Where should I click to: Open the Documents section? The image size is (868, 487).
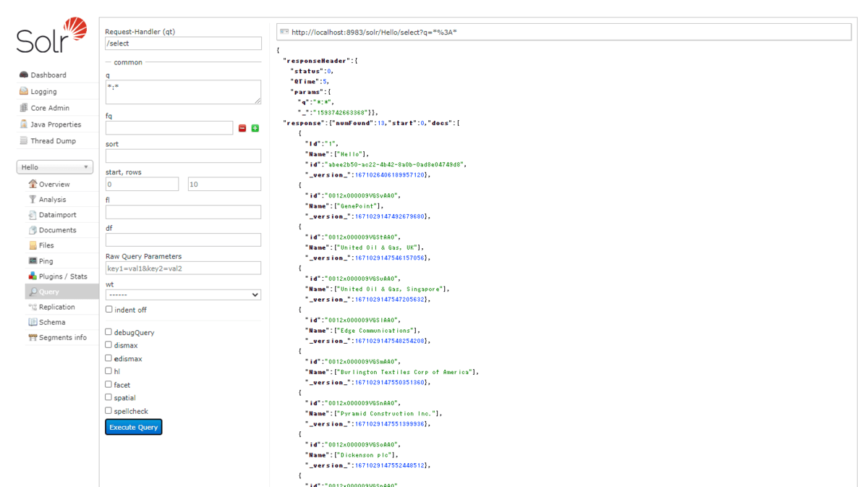point(57,230)
